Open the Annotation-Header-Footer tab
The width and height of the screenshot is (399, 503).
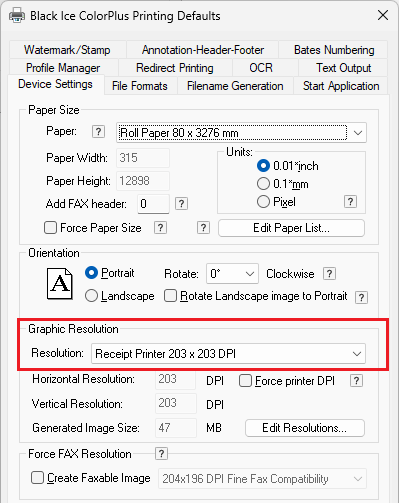click(x=203, y=50)
